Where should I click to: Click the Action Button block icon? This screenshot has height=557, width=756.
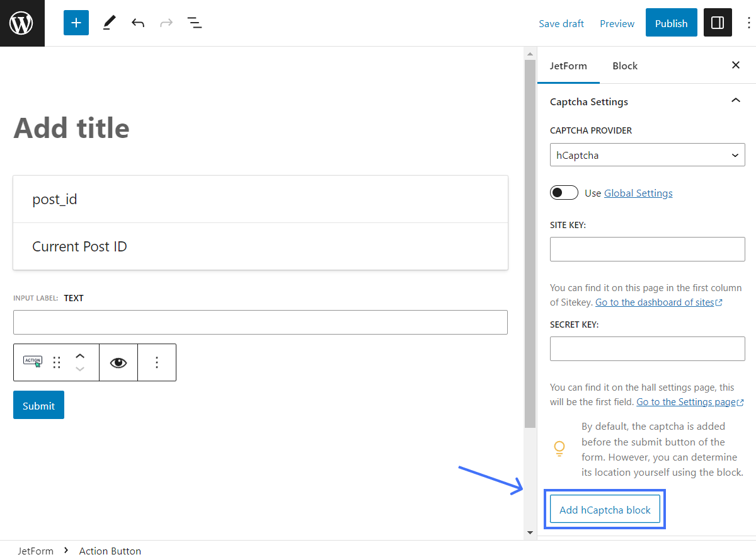32,362
